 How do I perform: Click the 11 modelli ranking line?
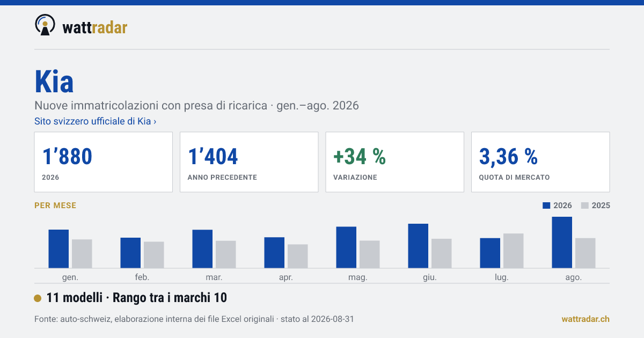(137, 298)
